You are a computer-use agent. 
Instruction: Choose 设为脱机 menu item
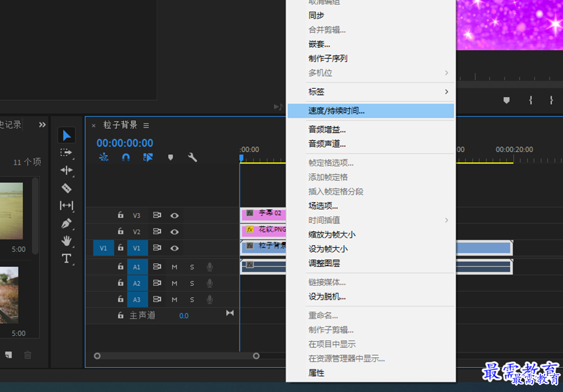pyautogui.click(x=371, y=296)
